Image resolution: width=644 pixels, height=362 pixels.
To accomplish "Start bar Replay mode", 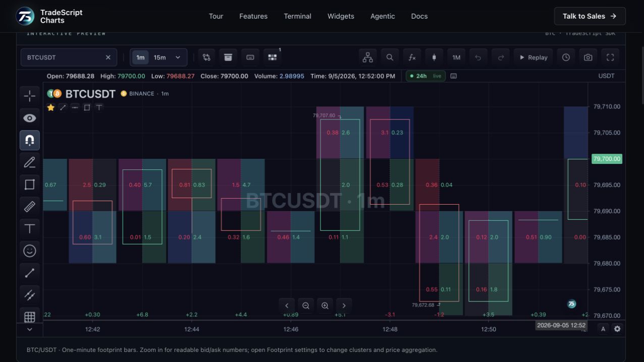I will click(533, 57).
